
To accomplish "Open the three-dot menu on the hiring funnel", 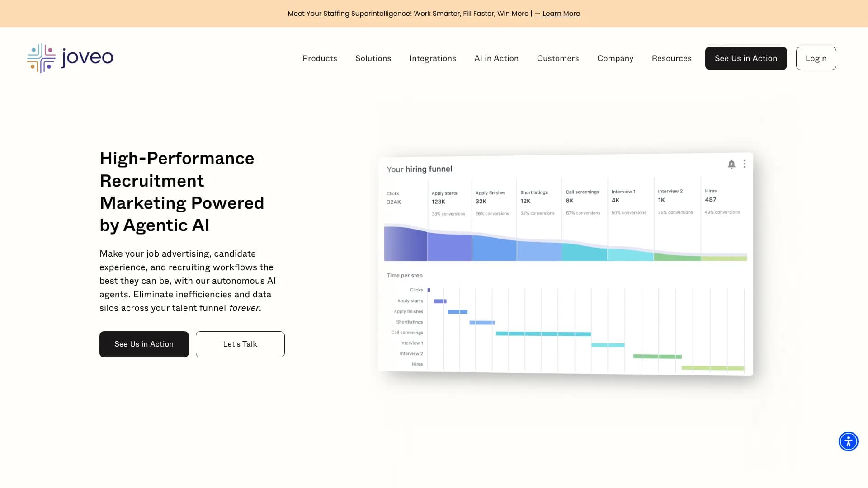I will (x=745, y=164).
